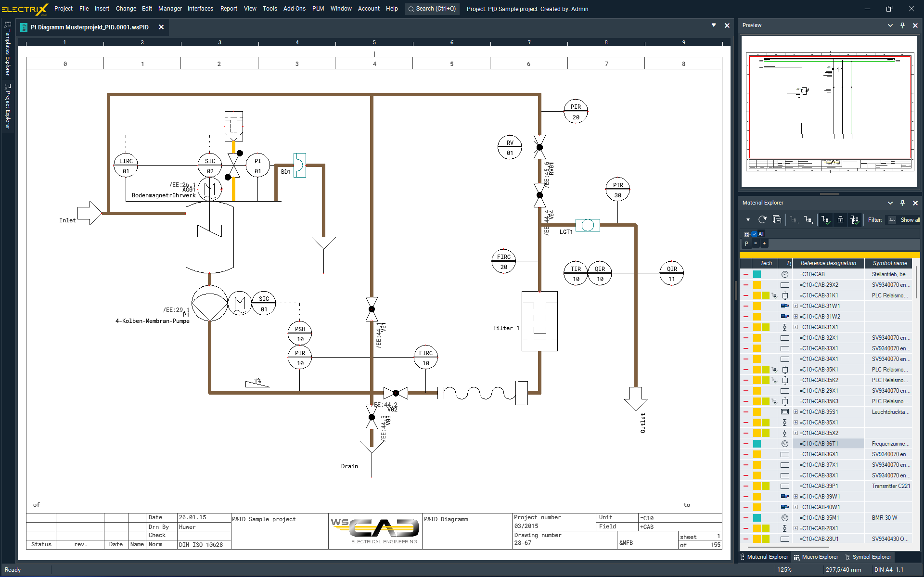Screen dimensions: 924x577
Task: Click the export icon in Material Explorer toolbar
Action: tap(840, 220)
